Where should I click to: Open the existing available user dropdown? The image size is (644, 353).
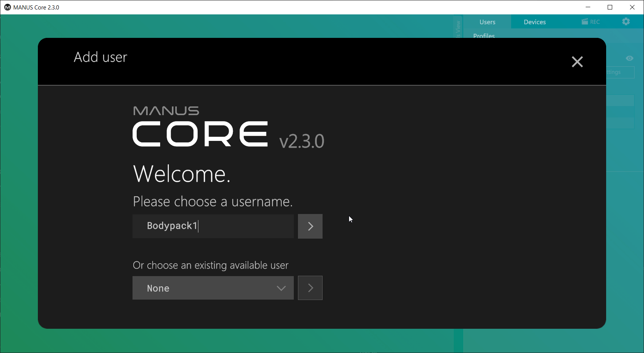tap(213, 288)
